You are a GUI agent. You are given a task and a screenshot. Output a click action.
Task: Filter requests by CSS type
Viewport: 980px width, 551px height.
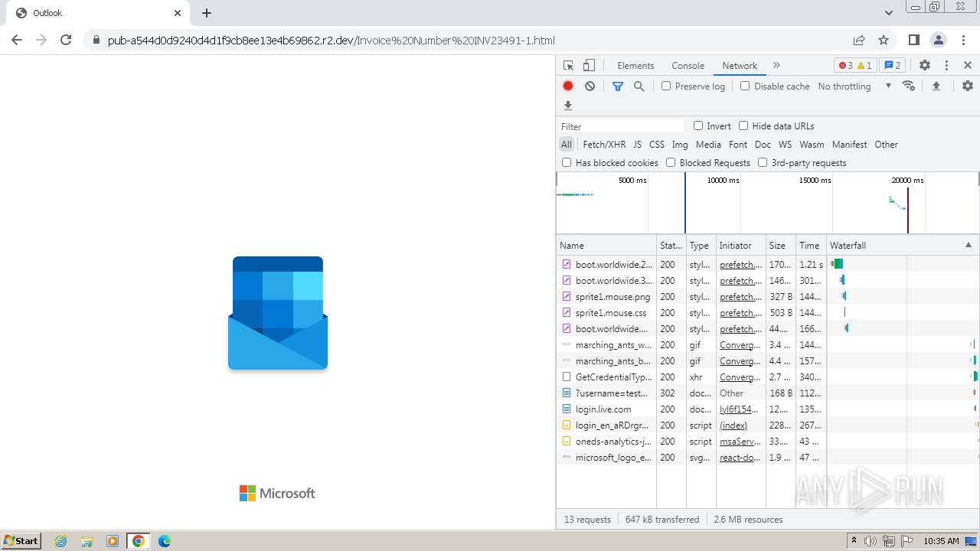[657, 145]
